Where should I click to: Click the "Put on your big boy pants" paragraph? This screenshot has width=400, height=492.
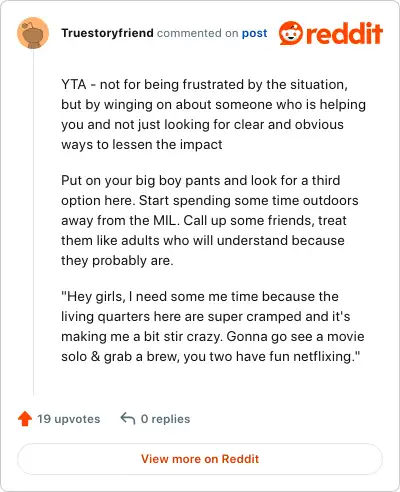(x=210, y=220)
